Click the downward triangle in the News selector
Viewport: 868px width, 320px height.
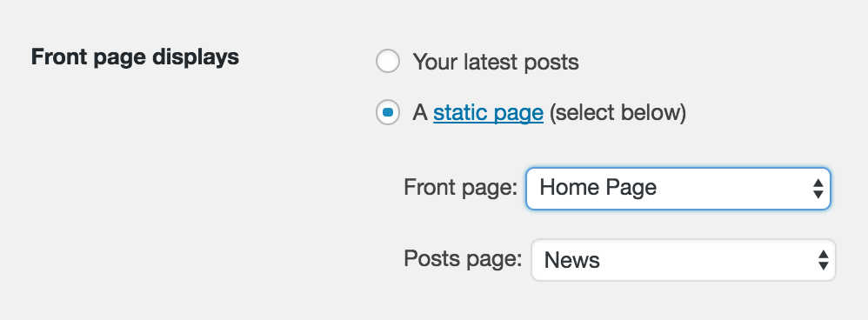coord(823,266)
